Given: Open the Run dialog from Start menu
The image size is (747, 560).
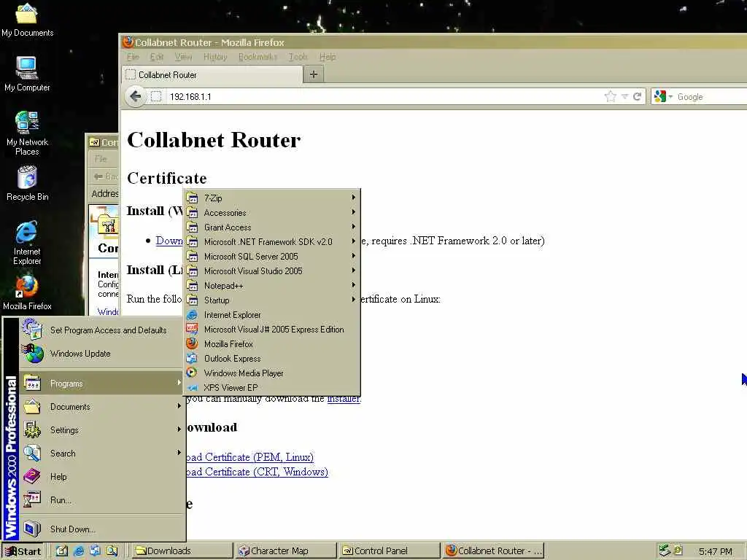Looking at the screenshot, I should 102,500.
